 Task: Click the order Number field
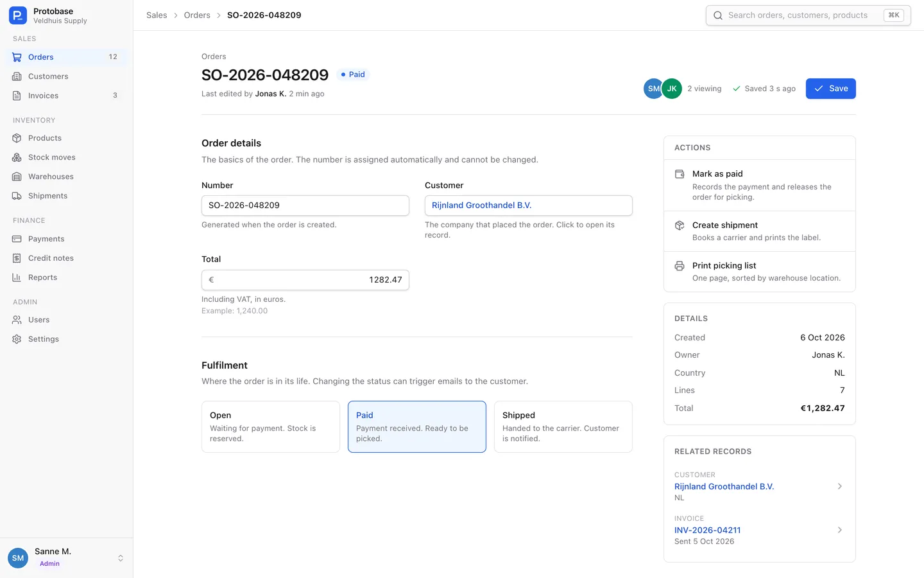[305, 206]
